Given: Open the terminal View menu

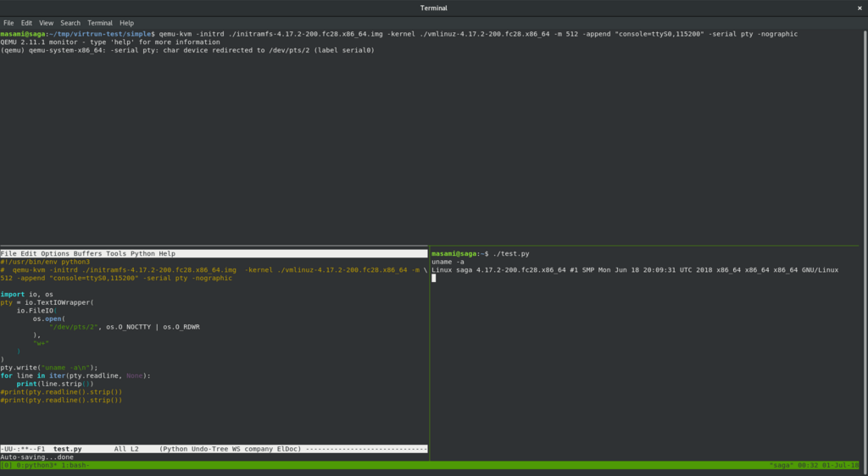Looking at the screenshot, I should point(46,23).
